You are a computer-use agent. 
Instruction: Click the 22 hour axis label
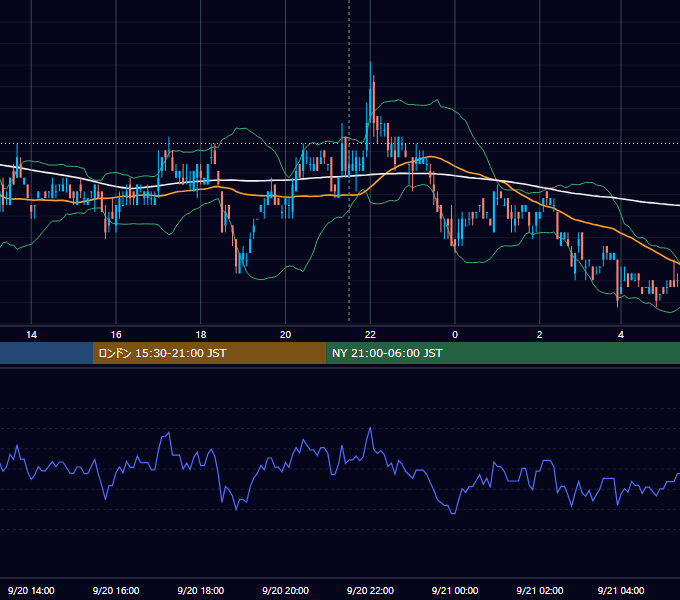point(370,335)
